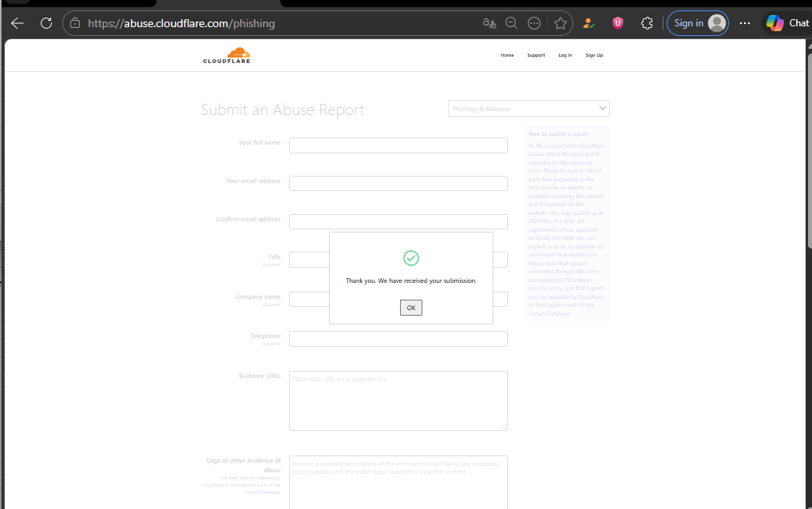Open the Lumen Database link under Logs label
Screen dimensions: 812x509
(262, 492)
